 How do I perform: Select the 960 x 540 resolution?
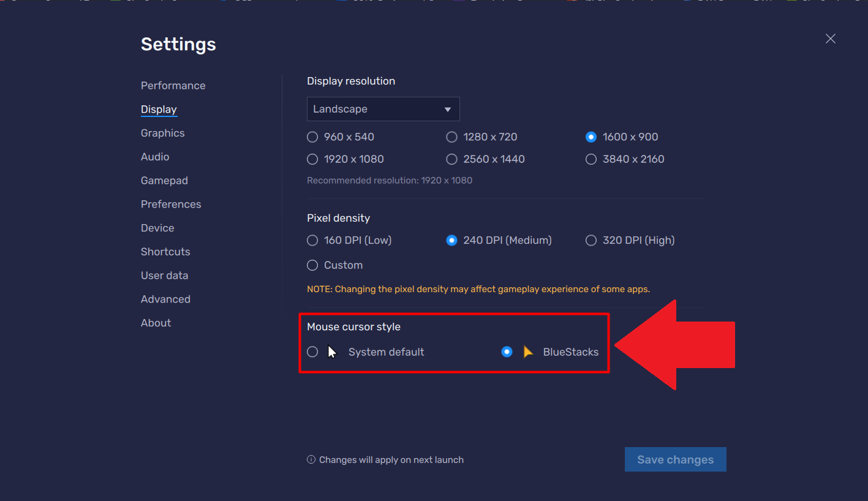tap(312, 137)
